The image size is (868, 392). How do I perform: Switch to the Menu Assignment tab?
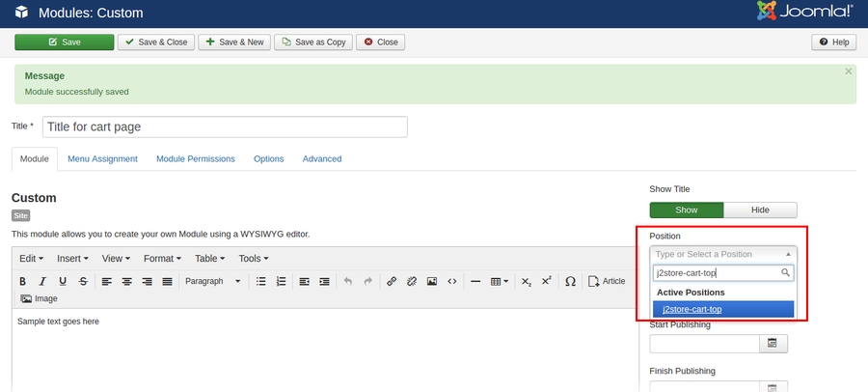click(102, 158)
